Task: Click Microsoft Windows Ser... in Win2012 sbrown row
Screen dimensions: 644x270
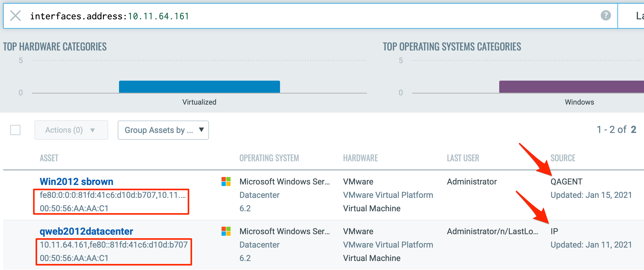Action: coord(284,182)
